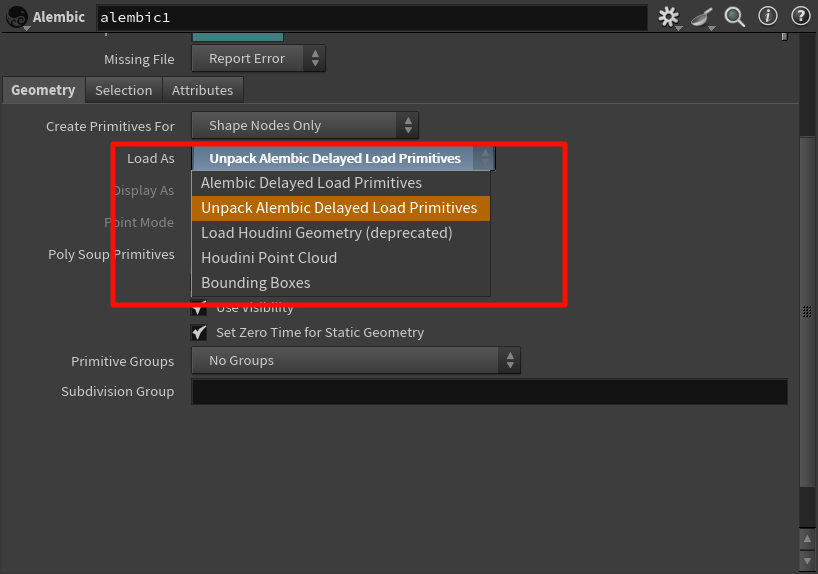
Task: Switch to the Selection tab
Action: (124, 90)
